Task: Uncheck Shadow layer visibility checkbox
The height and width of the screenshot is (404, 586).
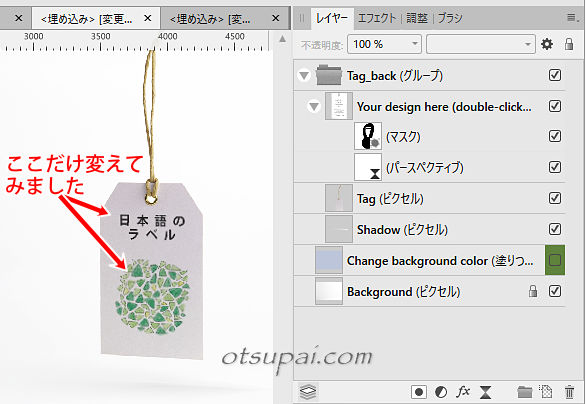Action: [x=555, y=229]
